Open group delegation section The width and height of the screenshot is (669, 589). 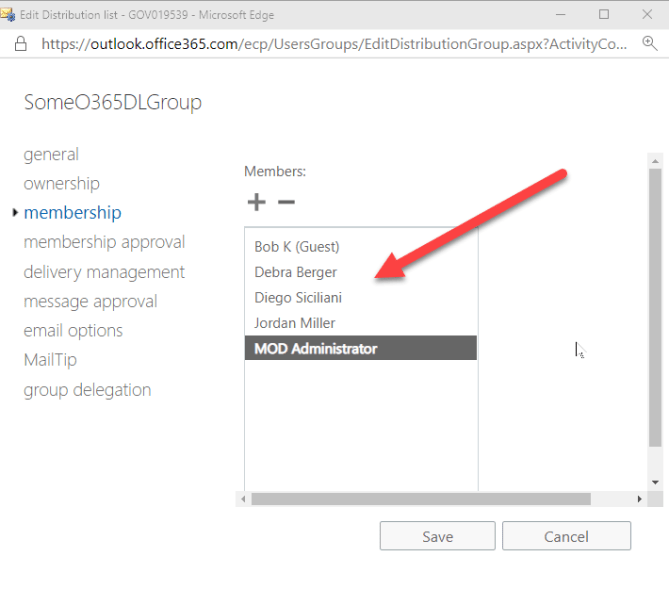[x=87, y=390]
